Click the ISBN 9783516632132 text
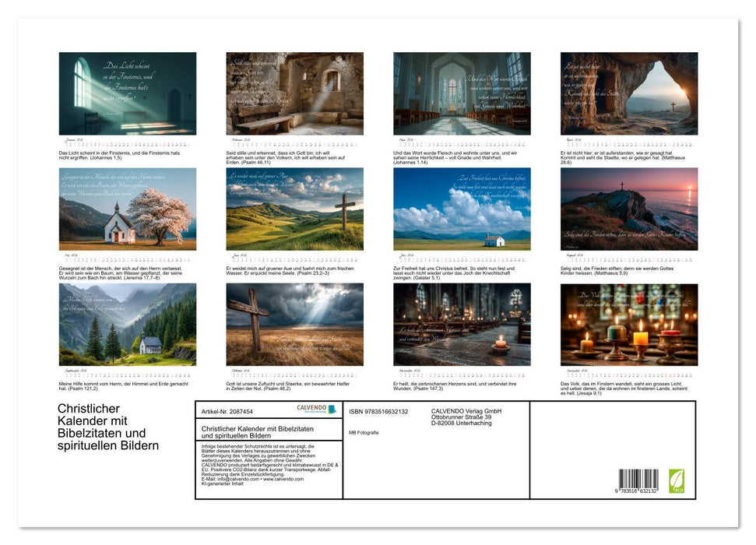 pos(378,412)
